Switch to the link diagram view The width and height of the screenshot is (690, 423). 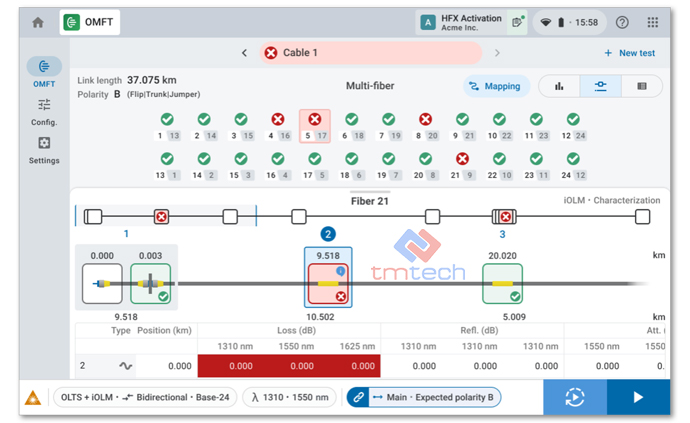[600, 87]
